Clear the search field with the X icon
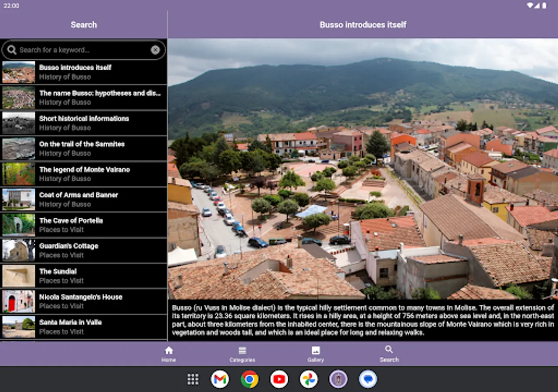Viewport: 558px width, 392px height. tap(155, 50)
